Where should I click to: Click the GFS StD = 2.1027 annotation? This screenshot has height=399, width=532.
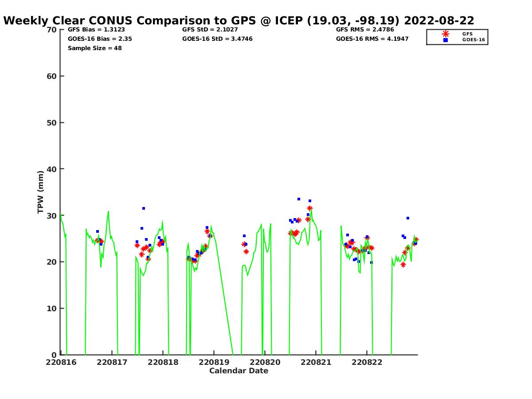pos(210,30)
